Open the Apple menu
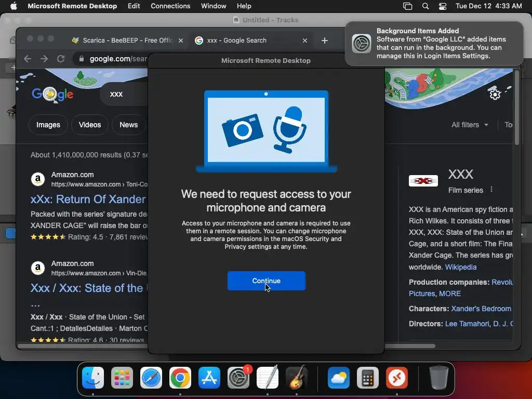Screen dimensions: 532x399 pyautogui.click(x=13, y=6)
